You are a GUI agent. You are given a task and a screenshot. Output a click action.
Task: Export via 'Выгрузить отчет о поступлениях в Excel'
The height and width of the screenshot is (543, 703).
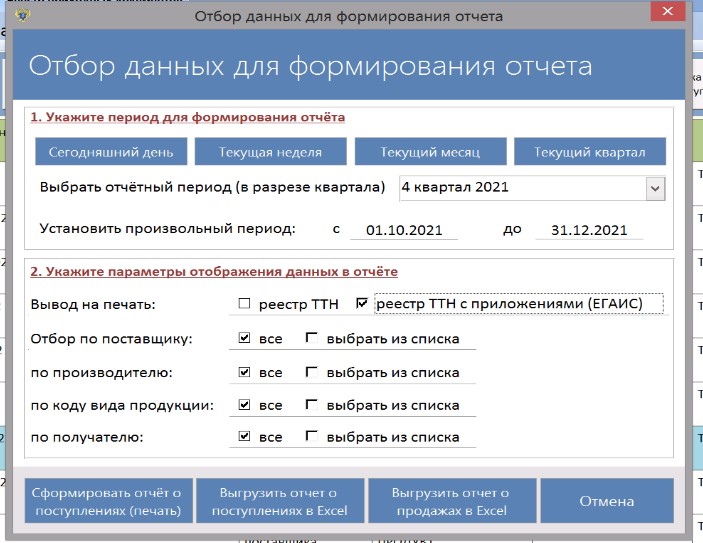(277, 502)
